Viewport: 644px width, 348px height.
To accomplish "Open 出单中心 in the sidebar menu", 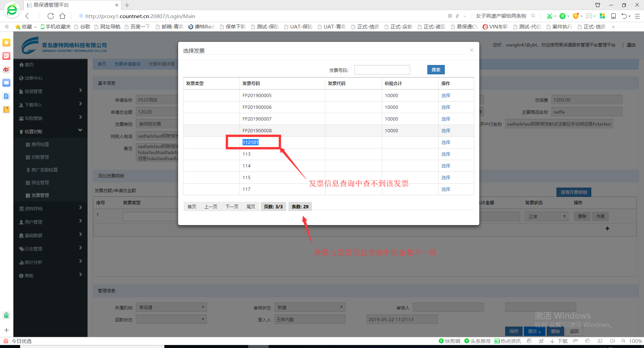I will point(31,78).
